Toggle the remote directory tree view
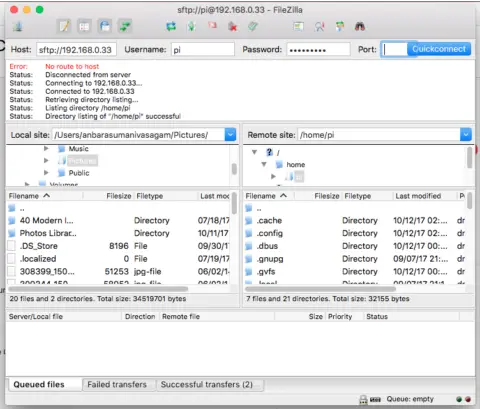The height and width of the screenshot is (409, 480). click(x=105, y=26)
